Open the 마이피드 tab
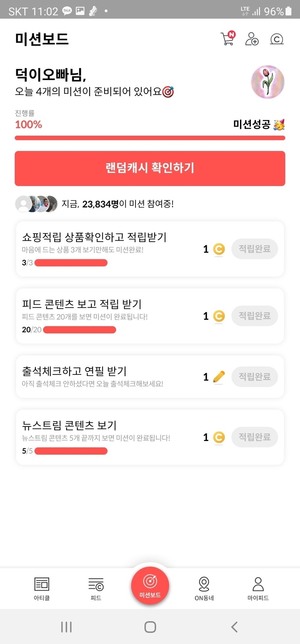The image size is (300, 644). pyautogui.click(x=258, y=589)
